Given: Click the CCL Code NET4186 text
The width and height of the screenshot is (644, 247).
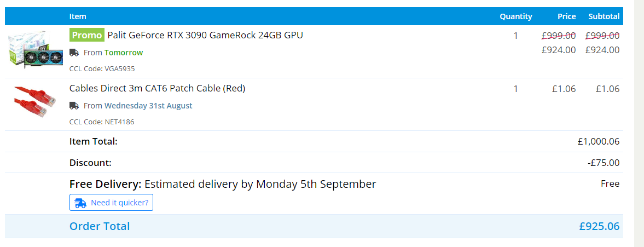Looking at the screenshot, I should 101,122.
